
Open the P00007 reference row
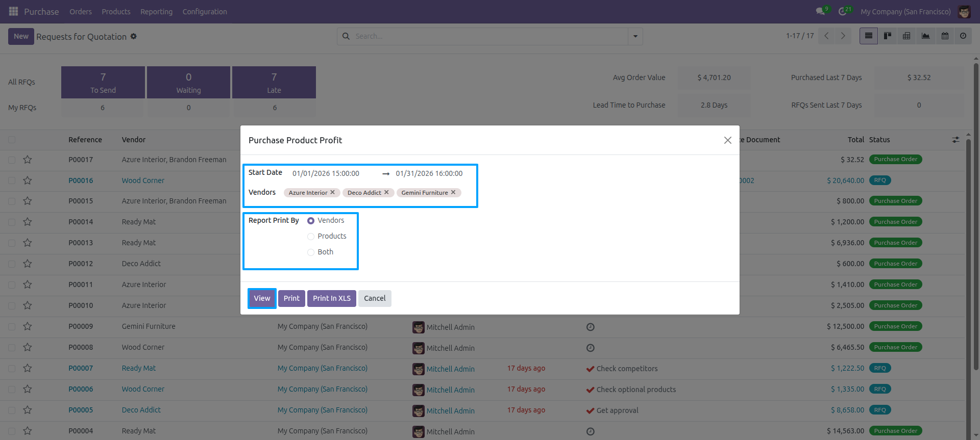click(81, 368)
